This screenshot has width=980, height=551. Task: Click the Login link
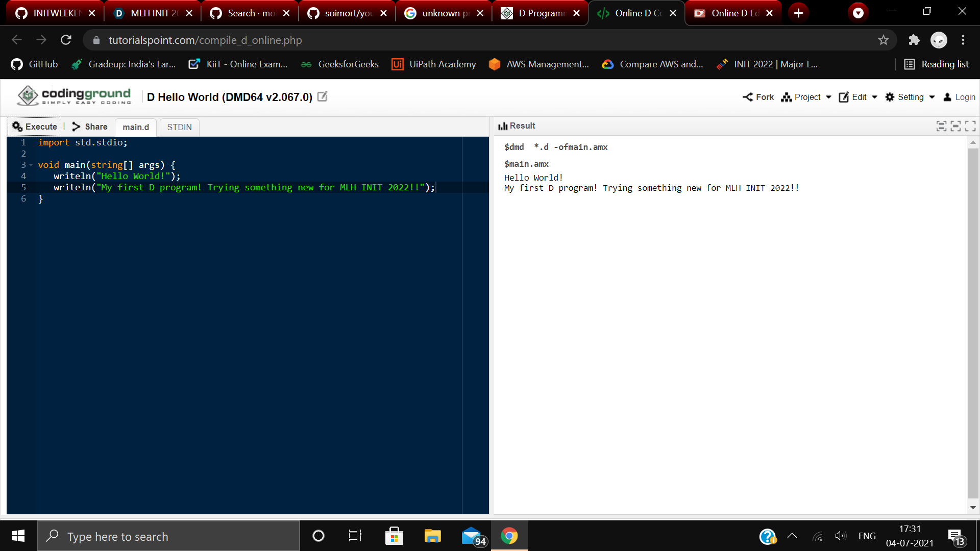[x=959, y=97]
